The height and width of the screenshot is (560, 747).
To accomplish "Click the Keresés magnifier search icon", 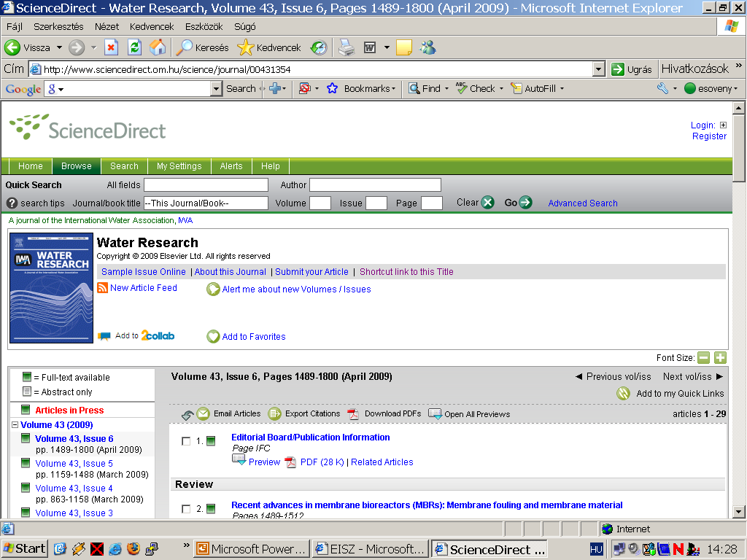I will coord(184,47).
